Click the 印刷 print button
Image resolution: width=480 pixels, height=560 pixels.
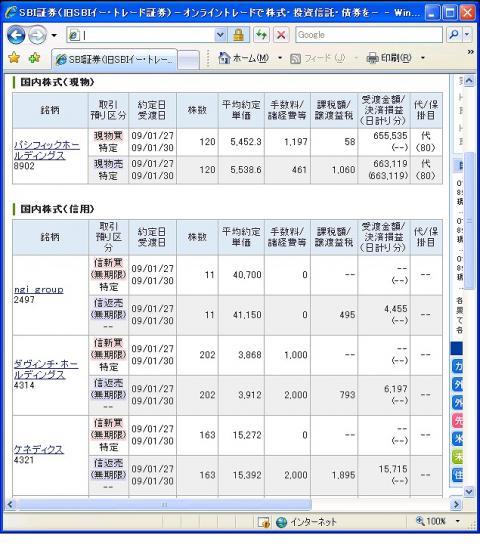tap(389, 58)
